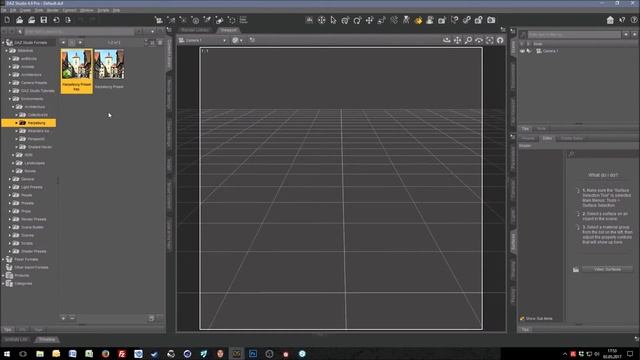Open the Render menu
This screenshot has width=640, height=360.
click(x=53, y=10)
